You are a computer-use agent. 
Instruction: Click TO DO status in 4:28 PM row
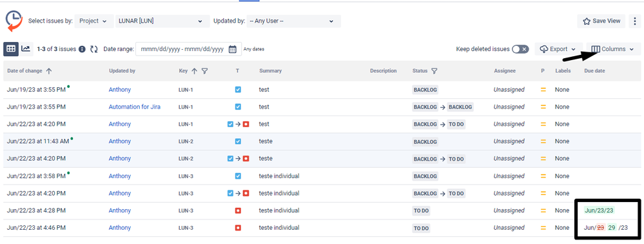[421, 210]
